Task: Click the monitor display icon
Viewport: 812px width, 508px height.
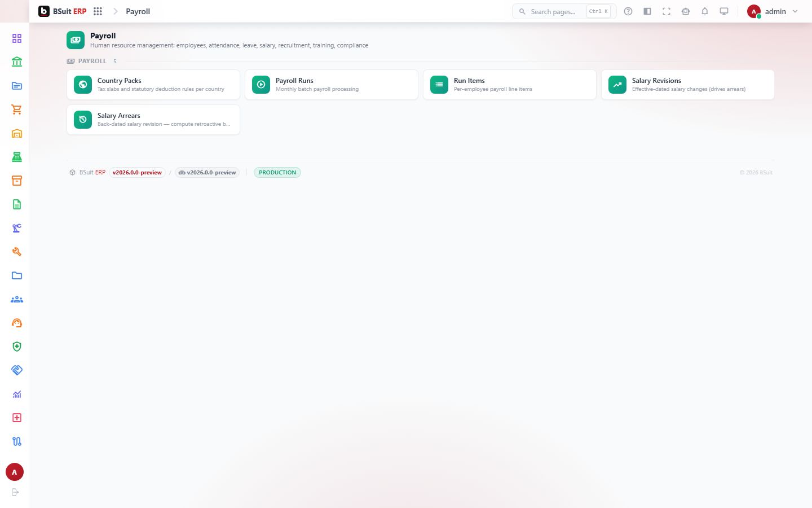Action: [724, 11]
